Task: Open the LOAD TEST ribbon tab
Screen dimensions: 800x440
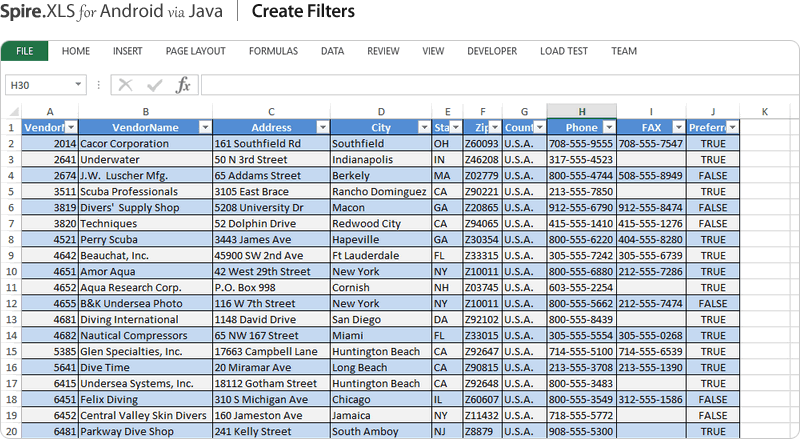Action: pyautogui.click(x=564, y=51)
